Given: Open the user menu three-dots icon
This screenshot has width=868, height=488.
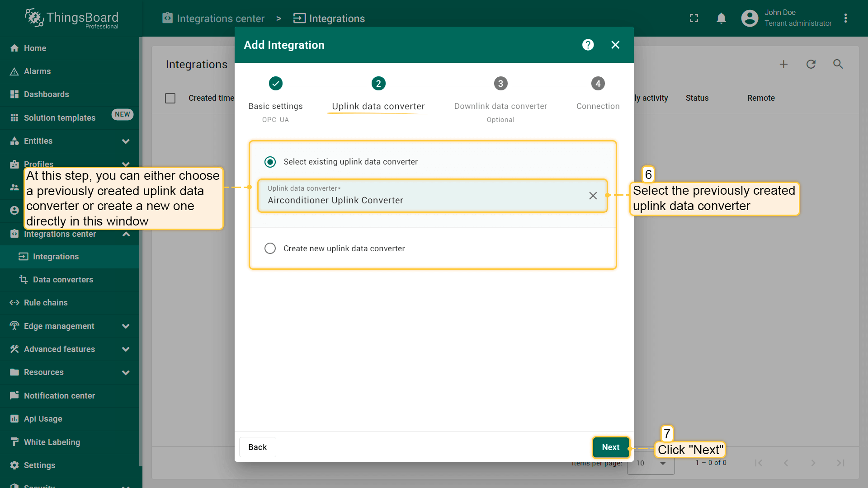Looking at the screenshot, I should 845,19.
